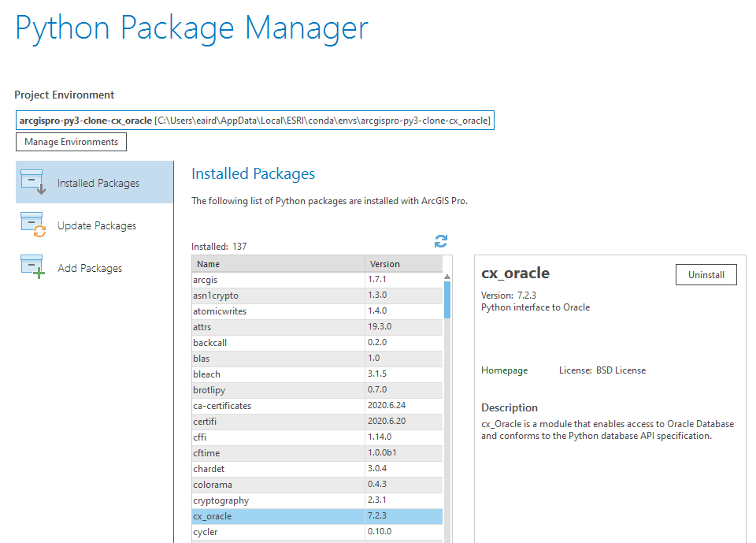The image size is (756, 543).
Task: Click the Description heading in details
Action: [x=510, y=408]
